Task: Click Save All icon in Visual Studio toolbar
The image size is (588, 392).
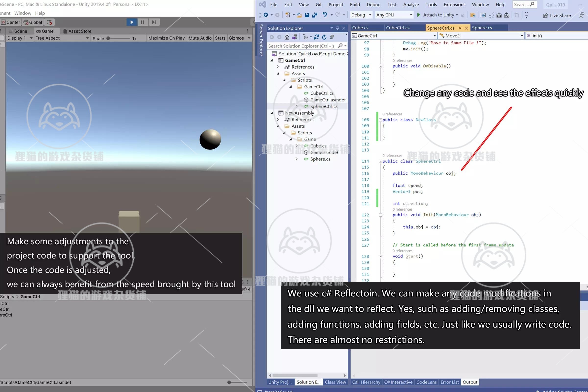Action: click(x=315, y=15)
